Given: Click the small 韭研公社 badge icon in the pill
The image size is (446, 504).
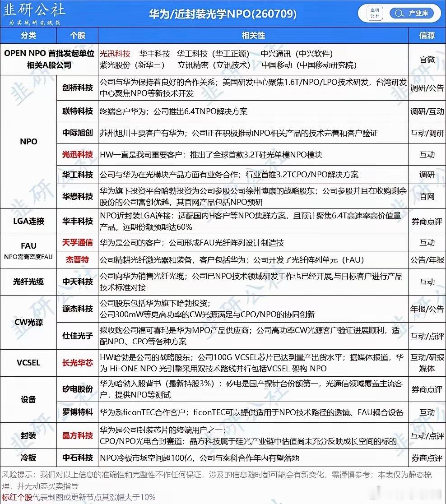Looking at the screenshot, I should [x=375, y=13].
